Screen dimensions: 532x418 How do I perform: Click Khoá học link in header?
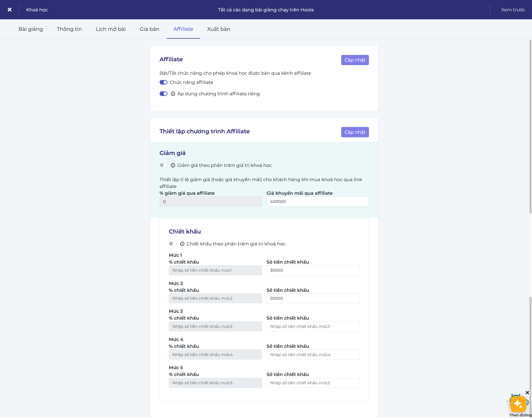pyautogui.click(x=37, y=10)
